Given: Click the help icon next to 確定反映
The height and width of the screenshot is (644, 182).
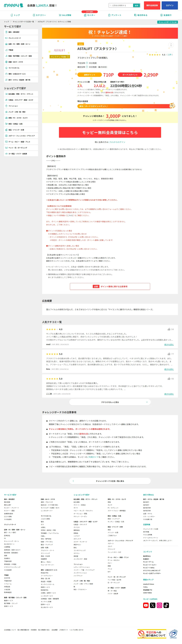Looking at the screenshot, I should point(87,67).
